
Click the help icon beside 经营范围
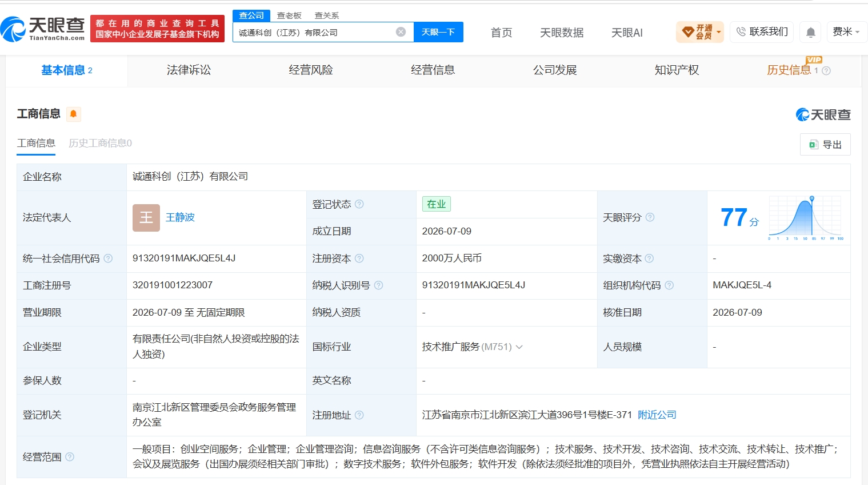tap(70, 457)
